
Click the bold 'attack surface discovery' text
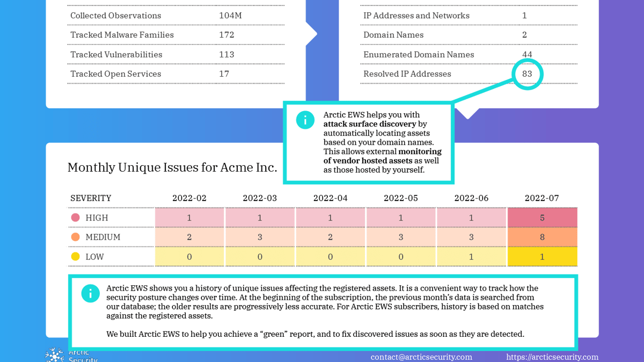370,124
